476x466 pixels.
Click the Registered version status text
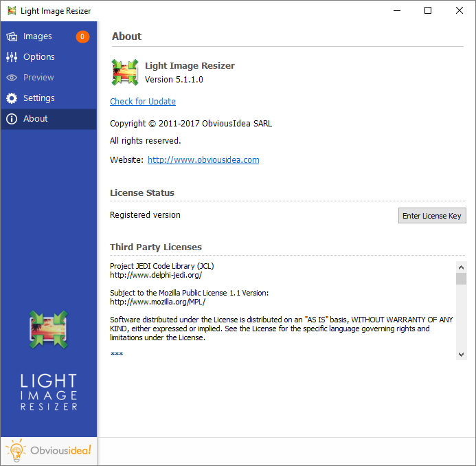145,214
